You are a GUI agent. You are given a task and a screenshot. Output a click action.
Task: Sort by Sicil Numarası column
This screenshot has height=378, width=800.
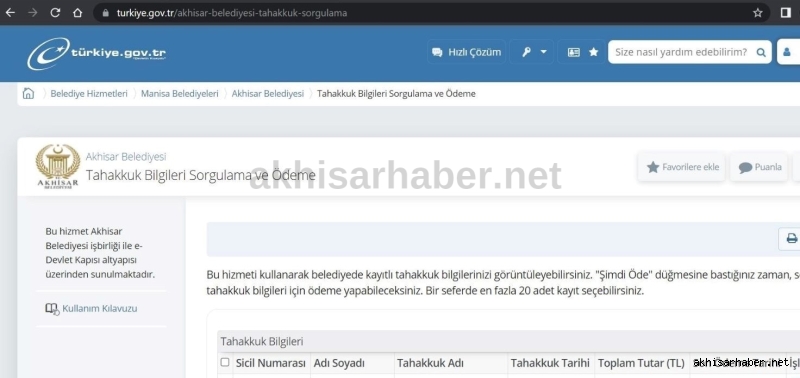(x=270, y=363)
